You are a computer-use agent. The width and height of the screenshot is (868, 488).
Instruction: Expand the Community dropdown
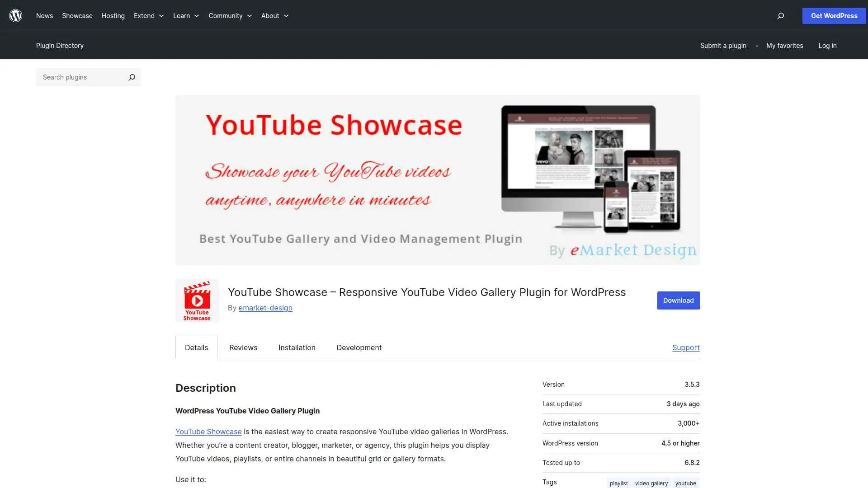(230, 15)
